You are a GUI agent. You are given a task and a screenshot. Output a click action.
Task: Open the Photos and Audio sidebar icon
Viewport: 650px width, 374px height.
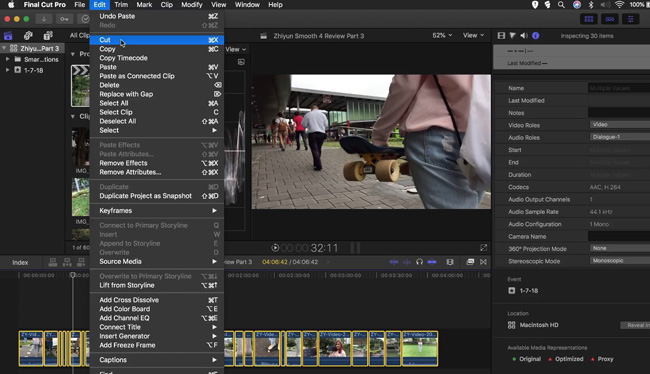coord(28,36)
